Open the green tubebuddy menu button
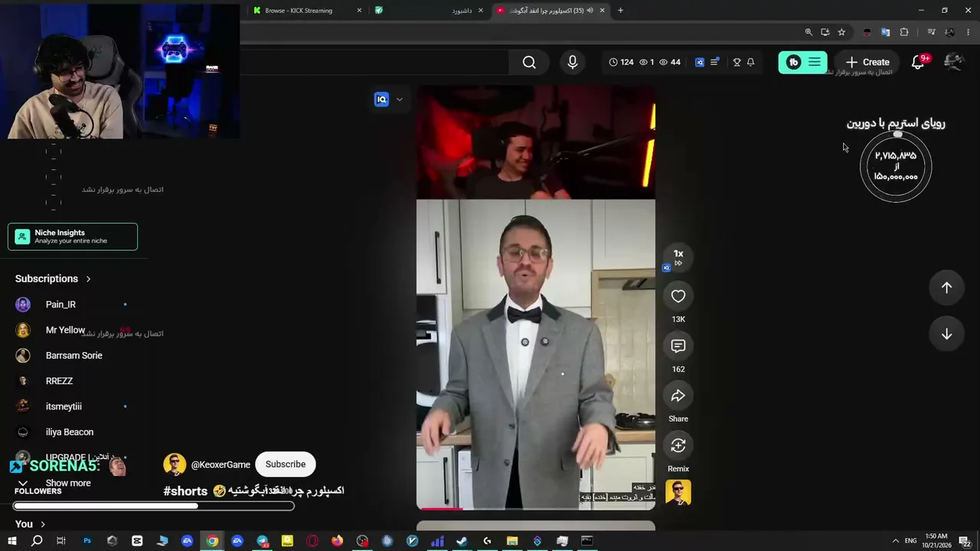 click(802, 62)
